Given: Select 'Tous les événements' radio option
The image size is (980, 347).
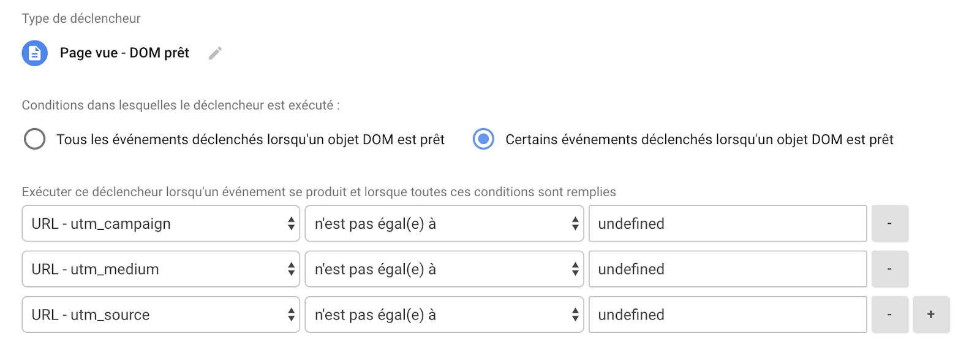Looking at the screenshot, I should (35, 139).
